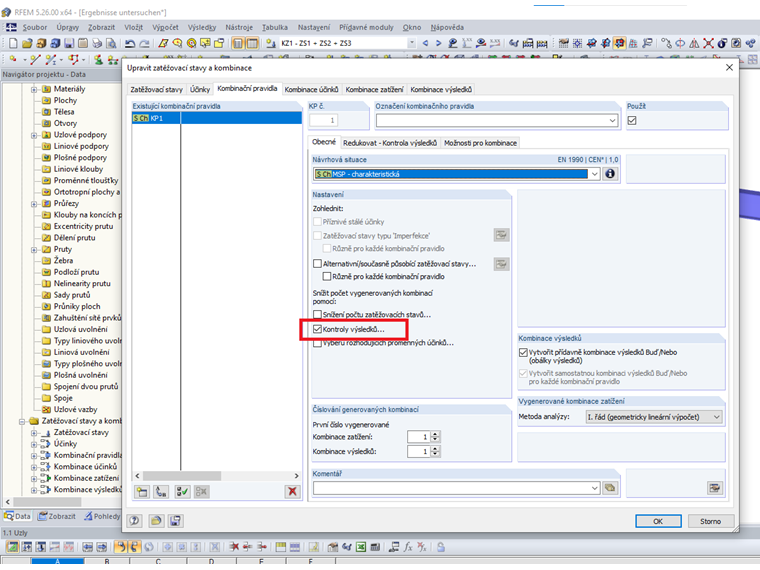Select Nelinearity prutu in navigator tree
The height and width of the screenshot is (570, 760).
point(82,284)
